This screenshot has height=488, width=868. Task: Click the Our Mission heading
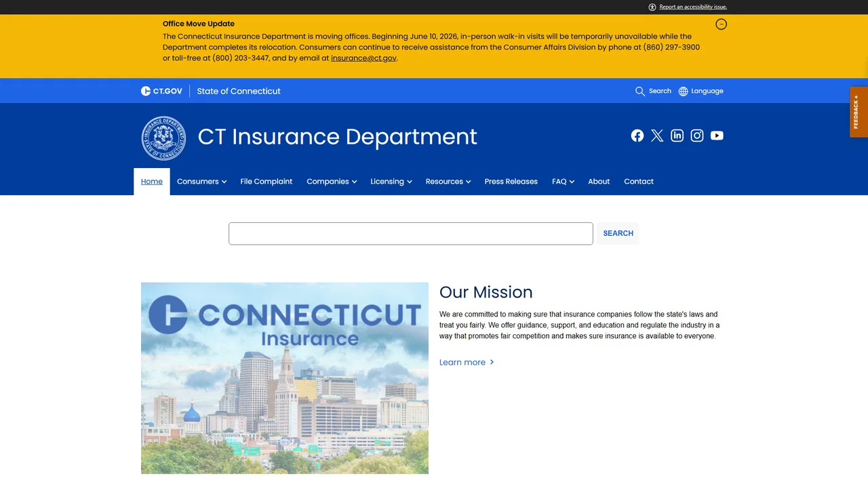coord(486,292)
